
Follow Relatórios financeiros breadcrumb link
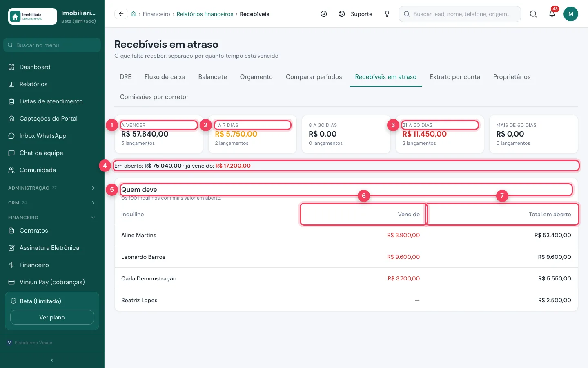[x=205, y=14]
